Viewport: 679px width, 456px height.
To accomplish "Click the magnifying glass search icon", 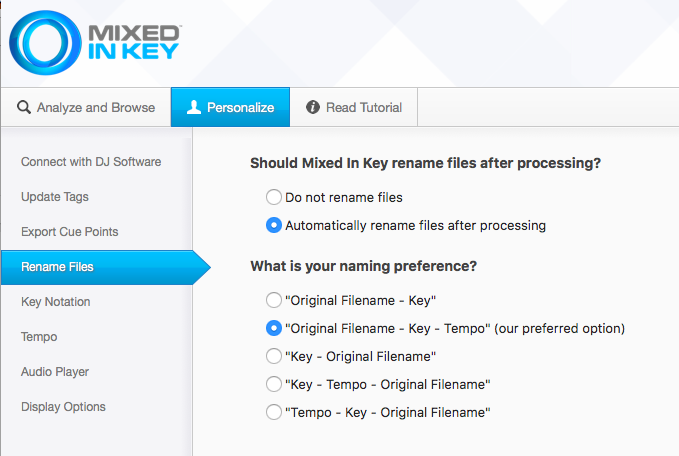I will pyautogui.click(x=24, y=107).
